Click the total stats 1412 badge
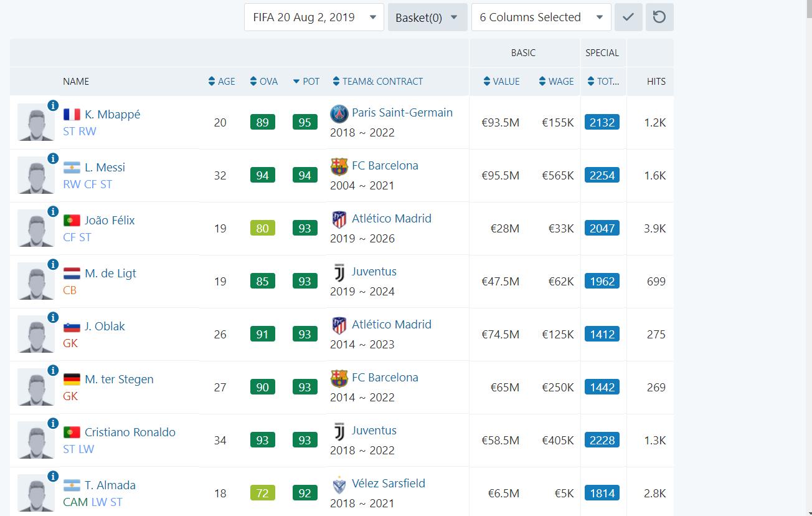This screenshot has height=516, width=812. pyautogui.click(x=602, y=335)
